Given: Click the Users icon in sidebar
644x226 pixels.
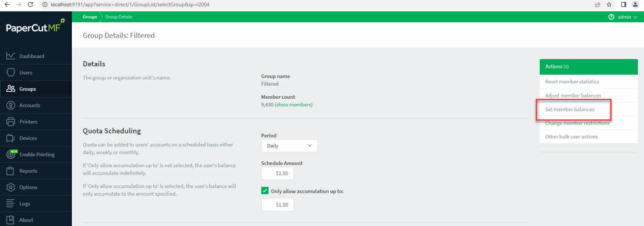Looking at the screenshot, I should pyautogui.click(x=11, y=72).
